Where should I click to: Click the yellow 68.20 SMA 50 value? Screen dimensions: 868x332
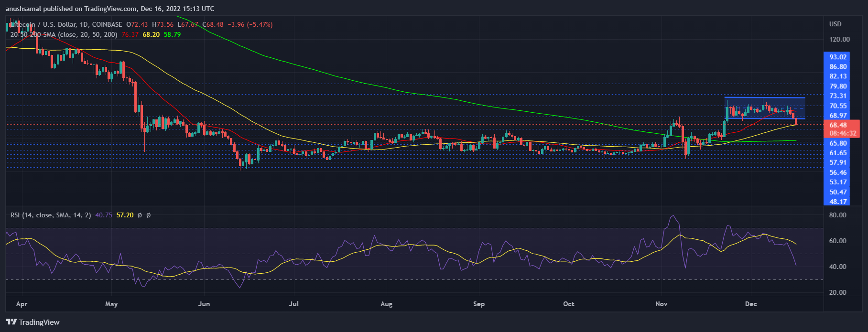(151, 34)
